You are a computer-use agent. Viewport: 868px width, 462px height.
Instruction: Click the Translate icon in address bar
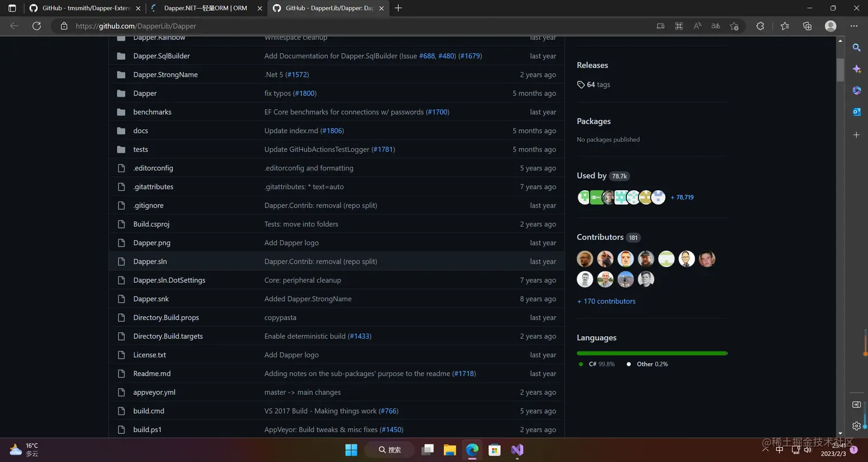(x=715, y=26)
